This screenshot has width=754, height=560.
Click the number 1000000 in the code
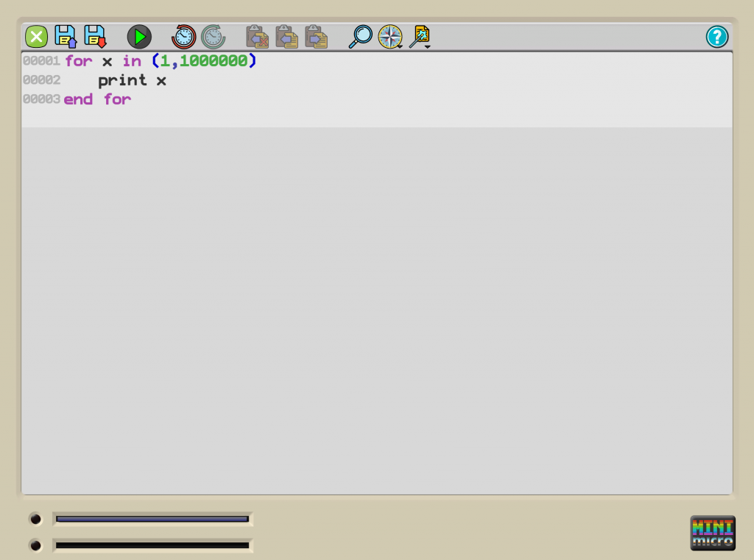click(214, 61)
